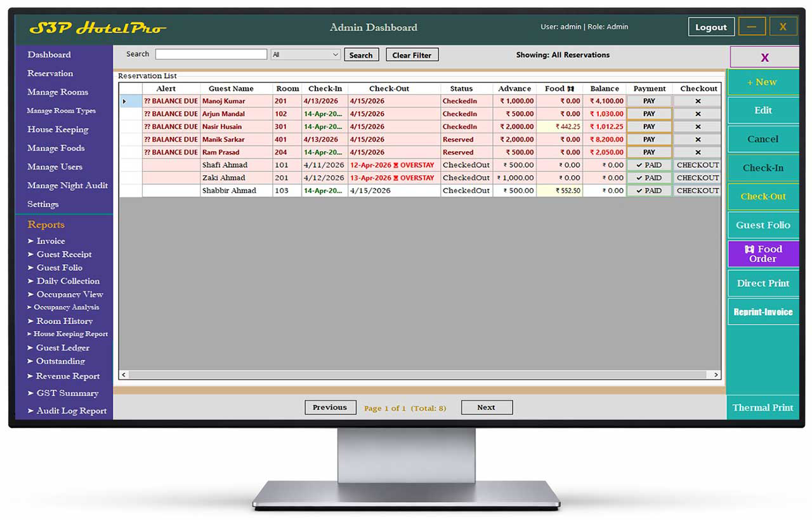Click the Check-In button
This screenshot has height=520, width=812.
pyautogui.click(x=763, y=168)
